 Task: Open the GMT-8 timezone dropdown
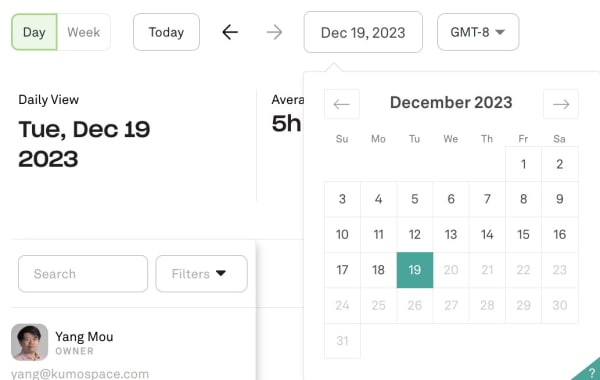(x=478, y=32)
